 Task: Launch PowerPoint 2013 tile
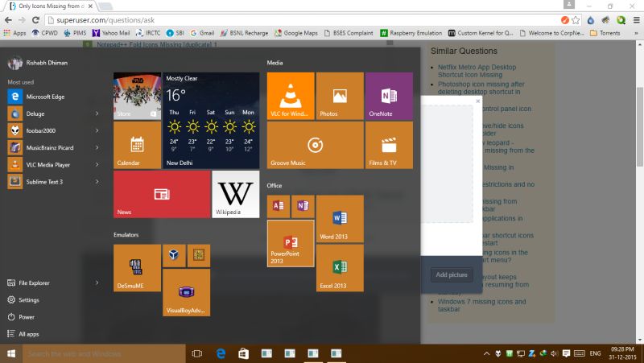(x=291, y=244)
